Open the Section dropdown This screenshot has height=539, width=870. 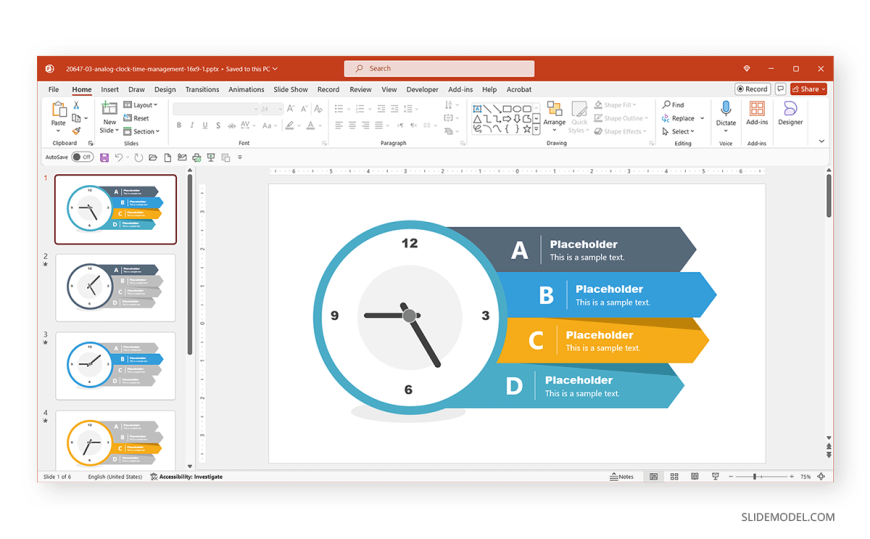pos(141,132)
